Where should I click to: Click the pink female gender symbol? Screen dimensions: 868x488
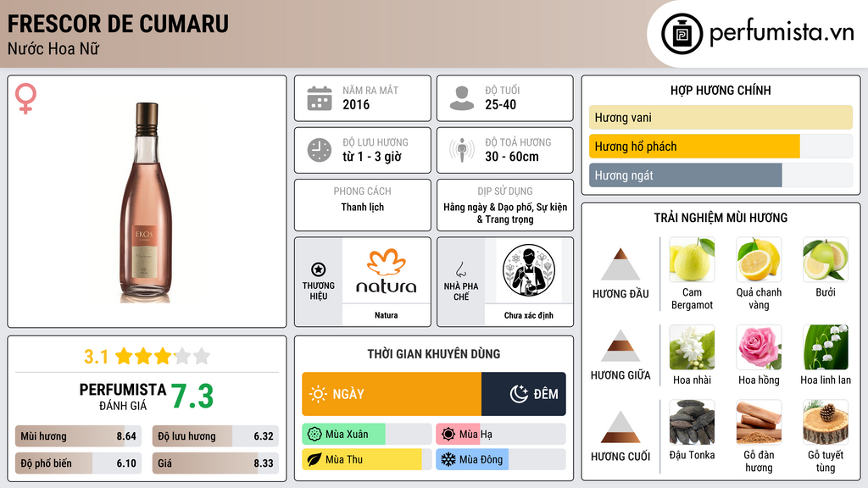25,98
